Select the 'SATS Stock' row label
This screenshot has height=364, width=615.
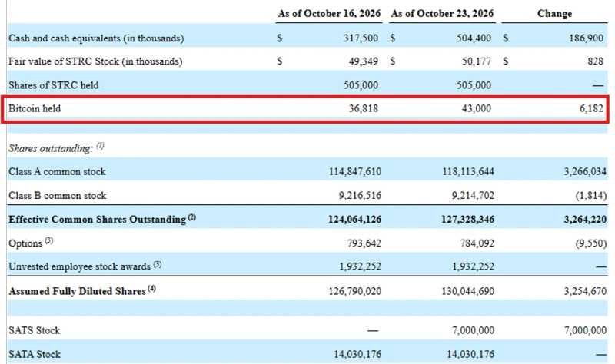[35, 330]
